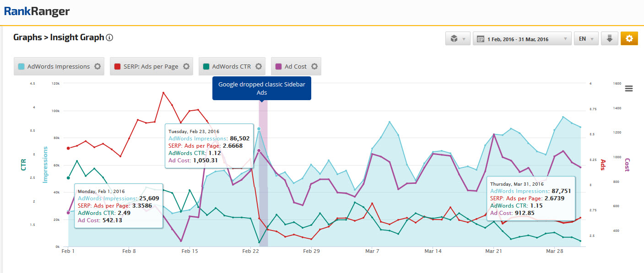The image size is (644, 273).
Task: Open the chart hamburger menu icon
Action: click(x=629, y=89)
